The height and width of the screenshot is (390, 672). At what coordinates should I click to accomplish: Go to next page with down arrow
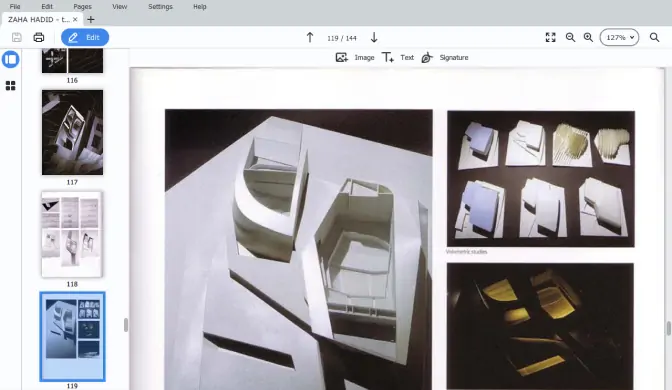tap(374, 38)
